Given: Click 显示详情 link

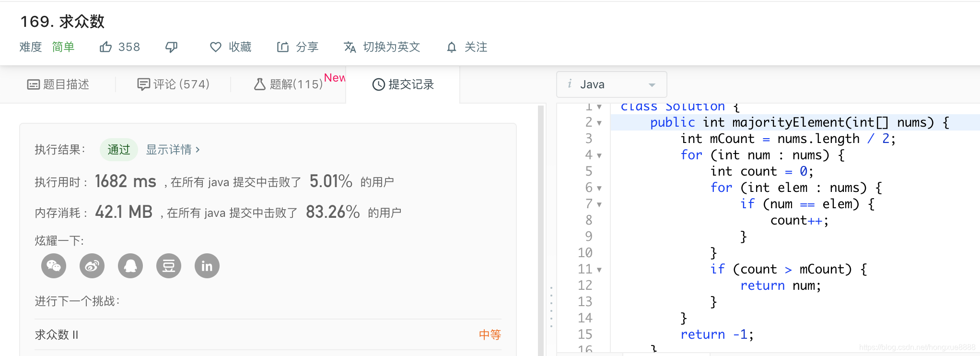Looking at the screenshot, I should coord(173,150).
